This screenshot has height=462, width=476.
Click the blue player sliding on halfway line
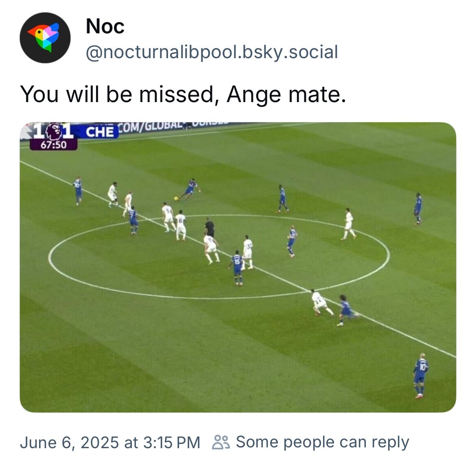coord(347,310)
